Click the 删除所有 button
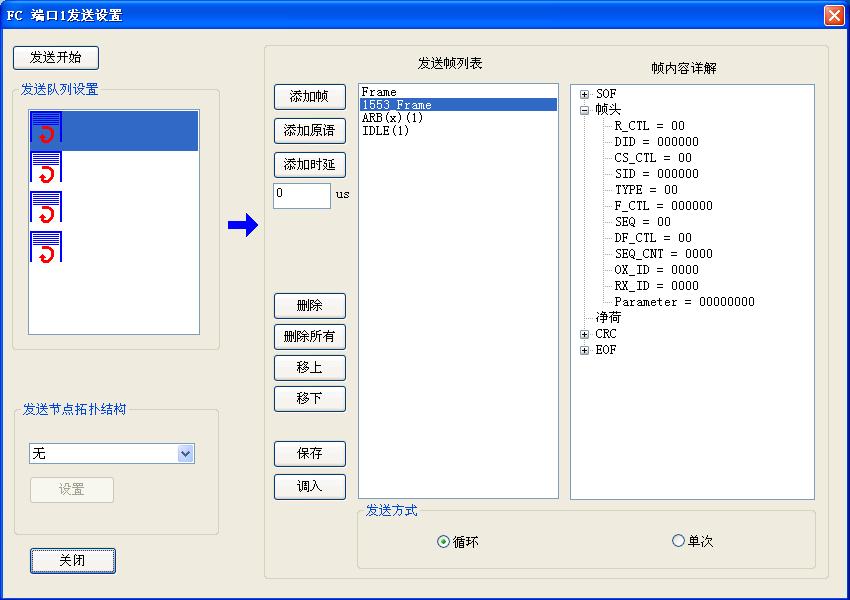This screenshot has width=850, height=600. 309,337
